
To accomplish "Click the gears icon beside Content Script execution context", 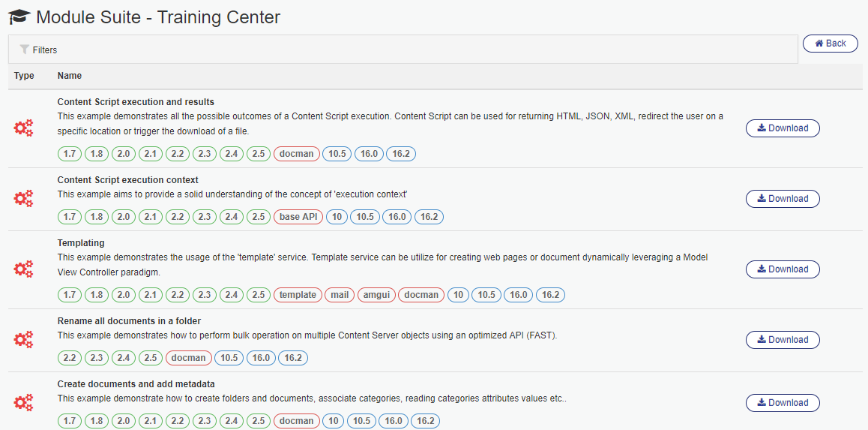I will (x=24, y=199).
